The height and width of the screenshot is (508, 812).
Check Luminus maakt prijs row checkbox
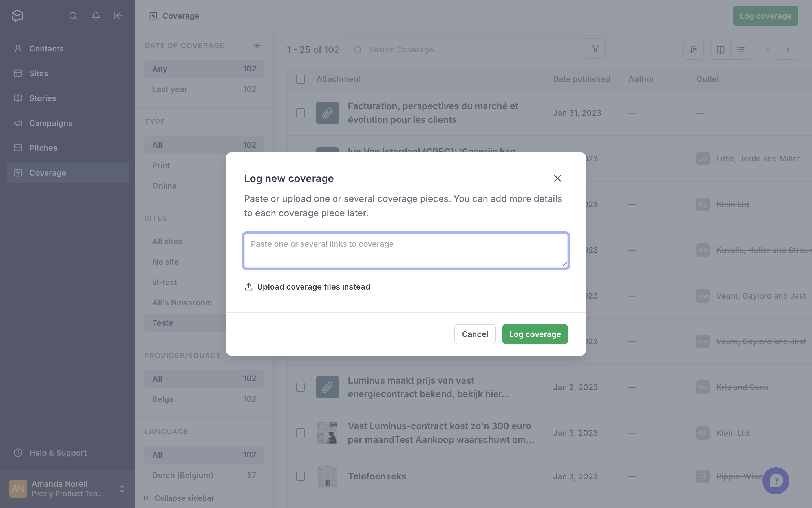click(x=301, y=387)
